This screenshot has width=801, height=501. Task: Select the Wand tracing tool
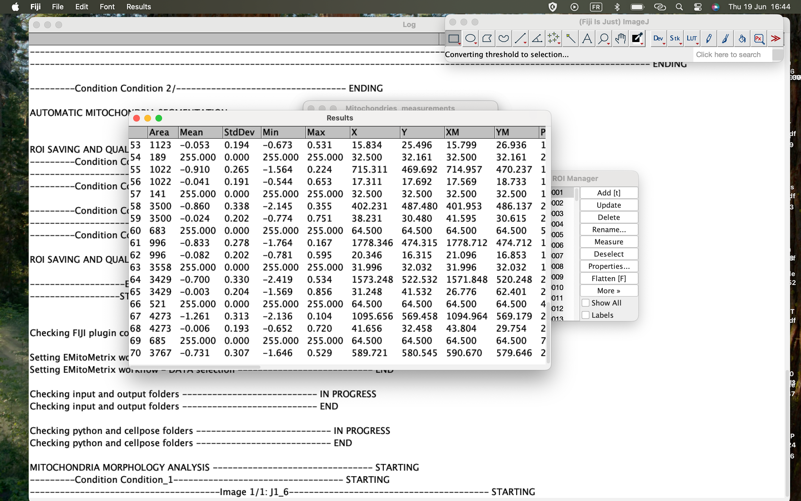coord(570,38)
